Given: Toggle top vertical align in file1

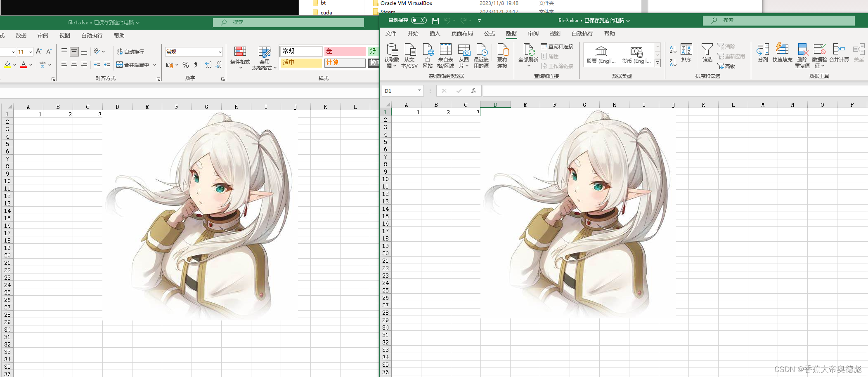Looking at the screenshot, I should click(64, 52).
